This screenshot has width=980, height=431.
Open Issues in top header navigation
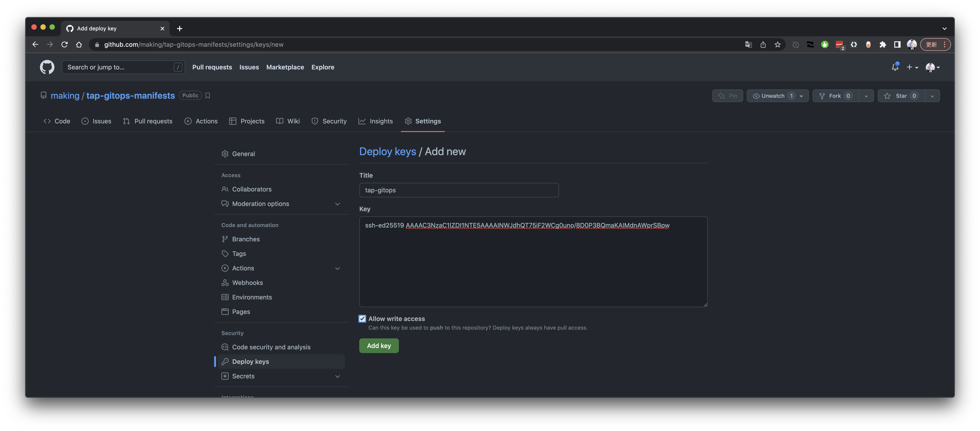(x=249, y=67)
